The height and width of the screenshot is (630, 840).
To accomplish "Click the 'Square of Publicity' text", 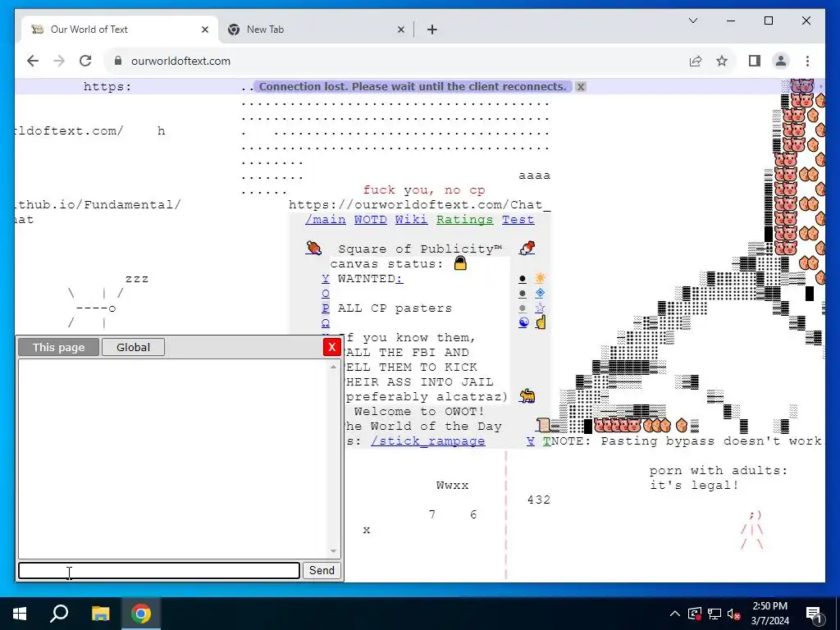I will coord(420,249).
